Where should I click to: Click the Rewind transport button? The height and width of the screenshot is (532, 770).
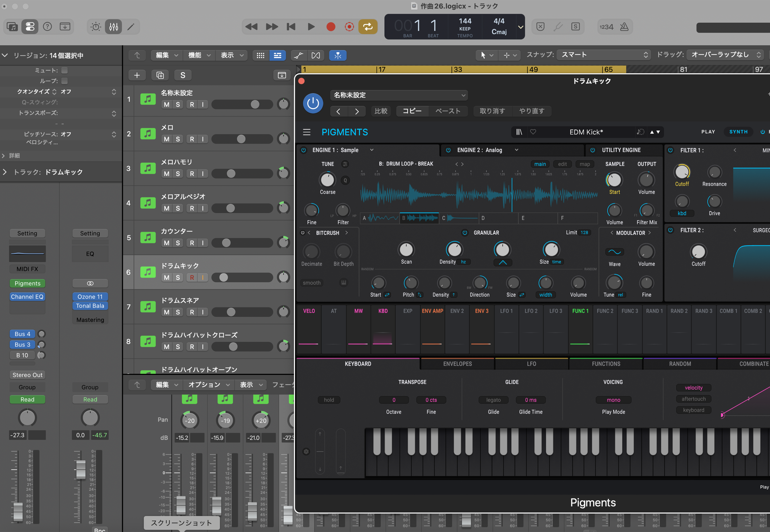pos(251,27)
